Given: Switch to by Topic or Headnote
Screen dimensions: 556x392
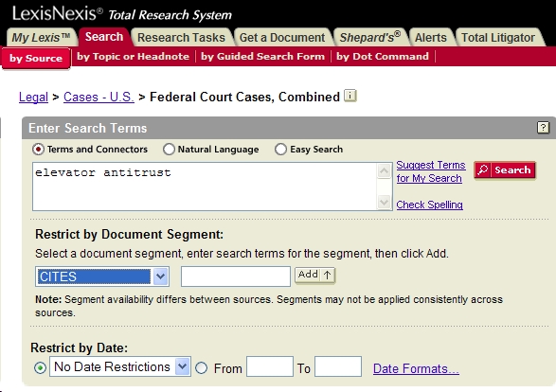Looking at the screenshot, I should [x=133, y=57].
